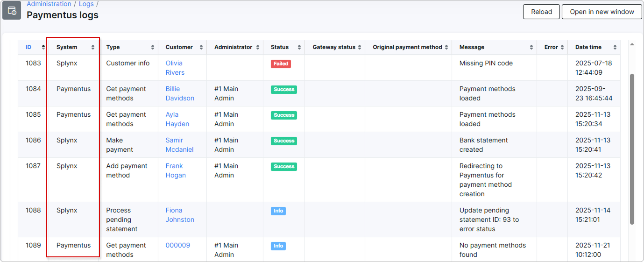Open customer Frank Hogan
The height and width of the screenshot is (262, 644).
[x=176, y=170]
